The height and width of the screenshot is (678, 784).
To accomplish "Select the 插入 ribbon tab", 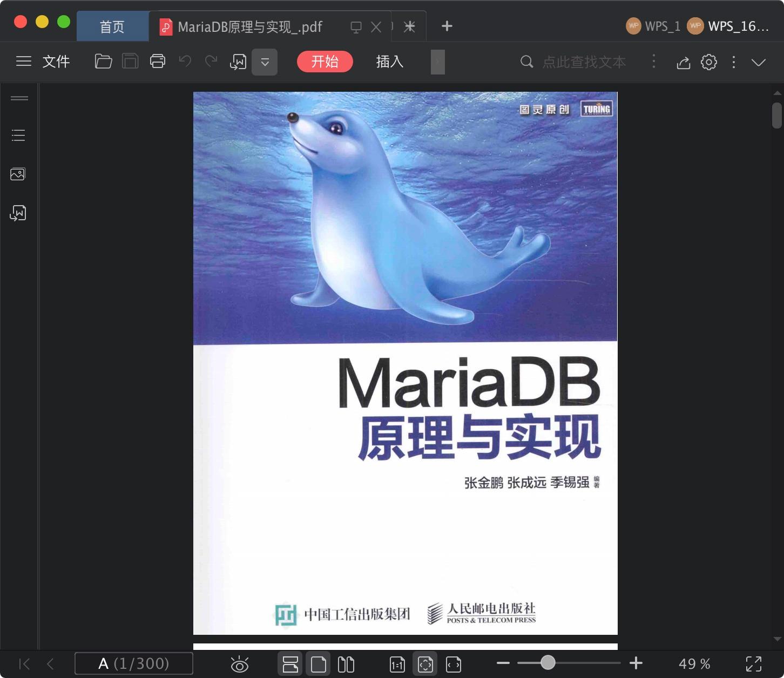I will pyautogui.click(x=390, y=62).
